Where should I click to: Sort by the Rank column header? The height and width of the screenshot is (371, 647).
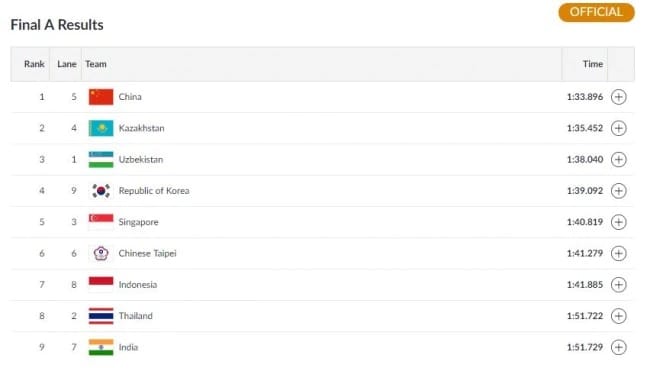point(34,64)
